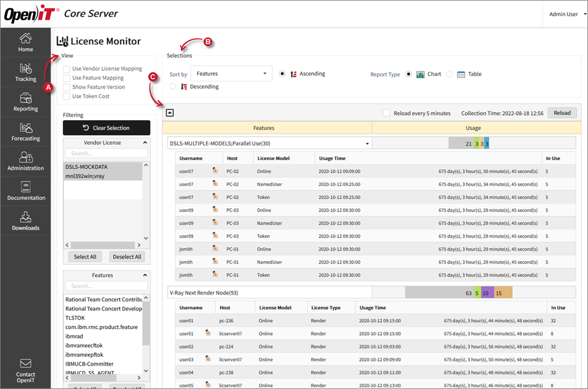588x389 pixels.
Task: Open Contact OpenIT from the sidebar
Action: 25,370
